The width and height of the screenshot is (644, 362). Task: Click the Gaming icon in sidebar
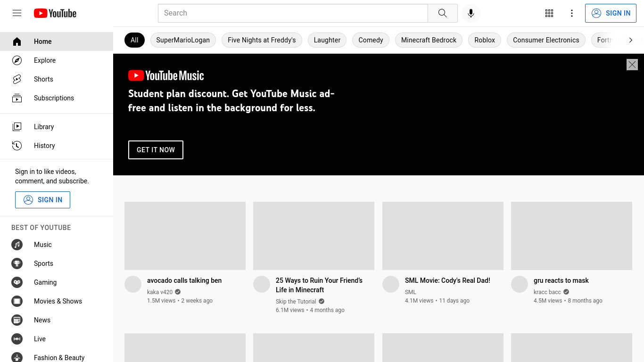(x=17, y=282)
